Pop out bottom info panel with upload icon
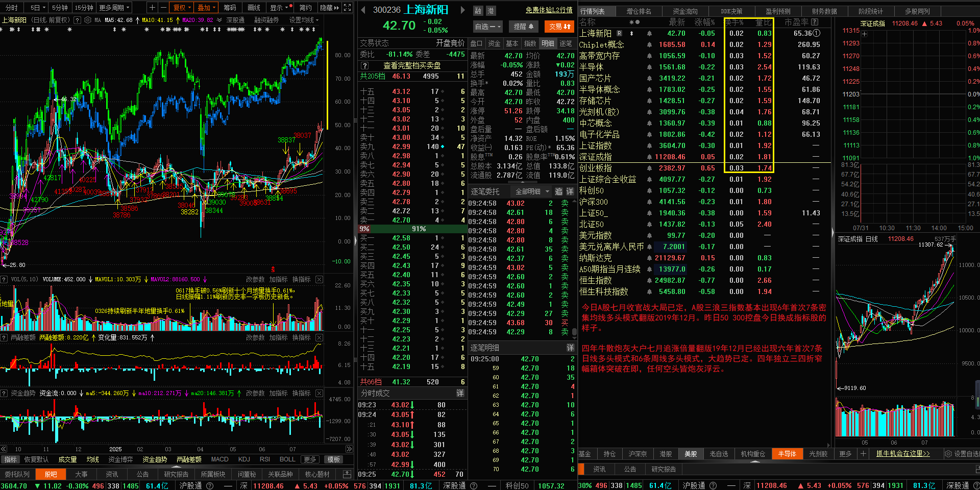 click(347, 474)
